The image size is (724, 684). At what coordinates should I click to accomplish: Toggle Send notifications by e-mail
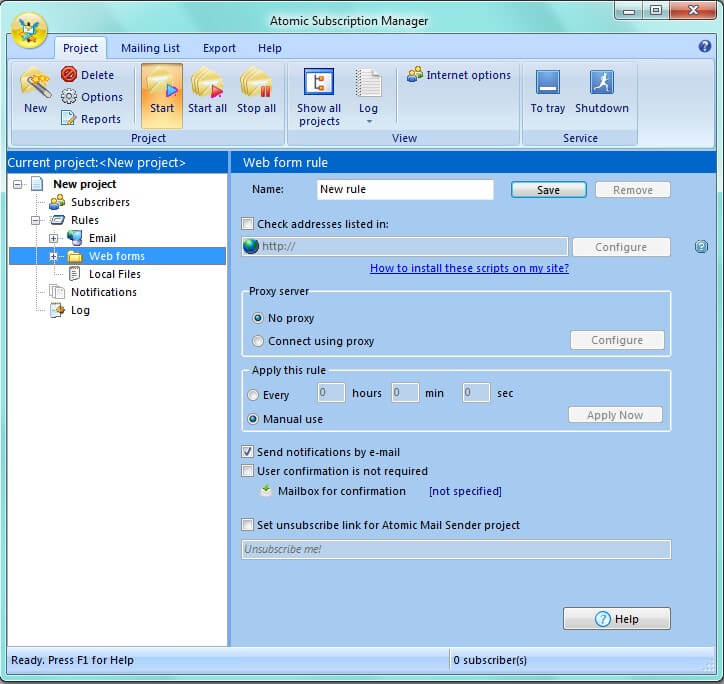point(247,452)
